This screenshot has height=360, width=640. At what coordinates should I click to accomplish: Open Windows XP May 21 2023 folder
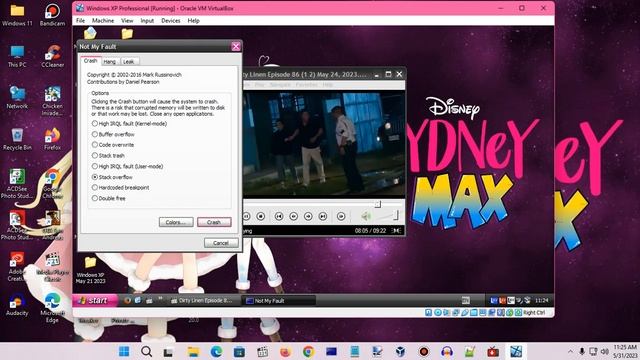click(91, 270)
